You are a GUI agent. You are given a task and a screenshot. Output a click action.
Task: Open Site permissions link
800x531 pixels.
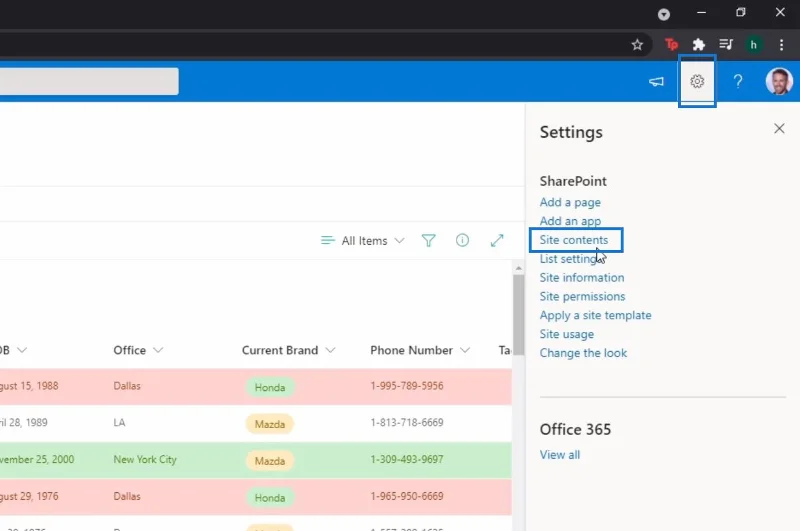point(582,296)
